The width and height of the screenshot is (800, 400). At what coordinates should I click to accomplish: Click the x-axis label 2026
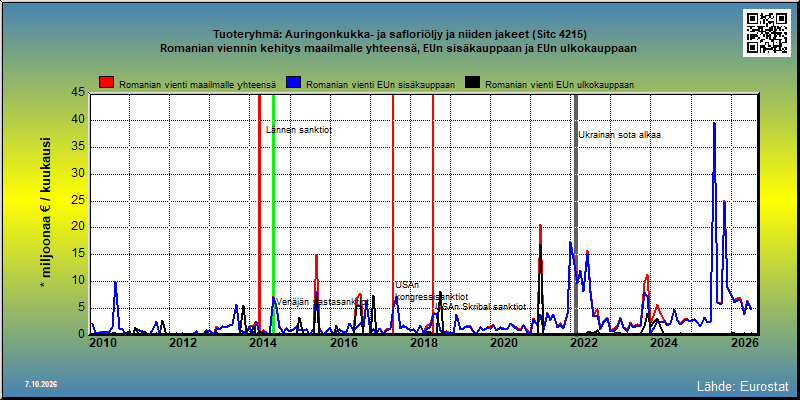click(744, 343)
